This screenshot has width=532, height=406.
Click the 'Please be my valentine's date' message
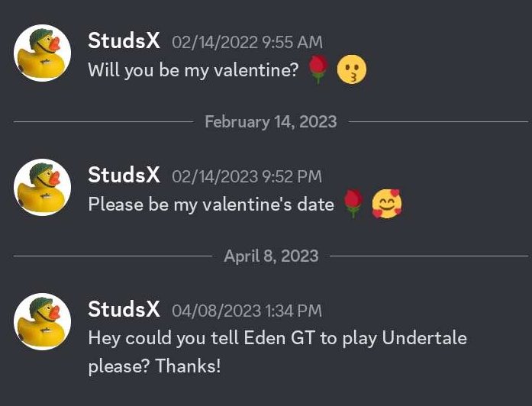(x=211, y=205)
